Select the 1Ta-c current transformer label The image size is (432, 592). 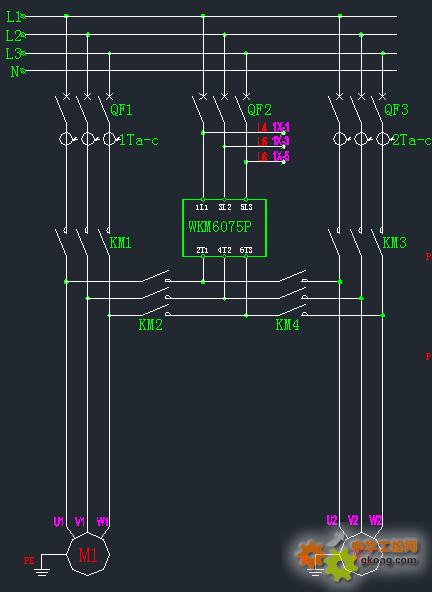click(x=139, y=140)
